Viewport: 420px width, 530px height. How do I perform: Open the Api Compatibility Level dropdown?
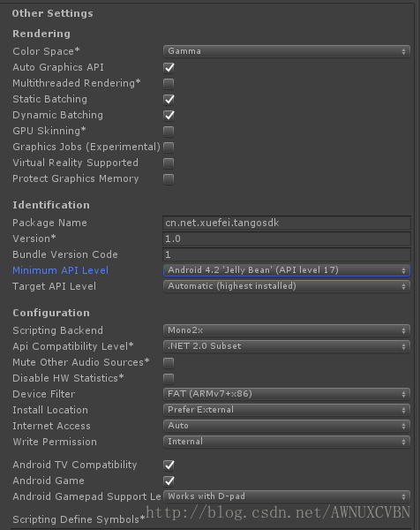(287, 346)
